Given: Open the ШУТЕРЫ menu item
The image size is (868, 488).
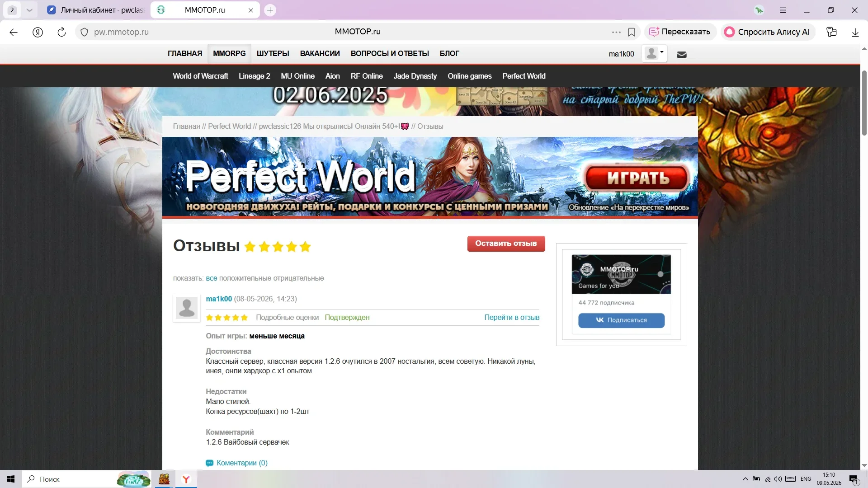Looking at the screenshot, I should 273,53.
